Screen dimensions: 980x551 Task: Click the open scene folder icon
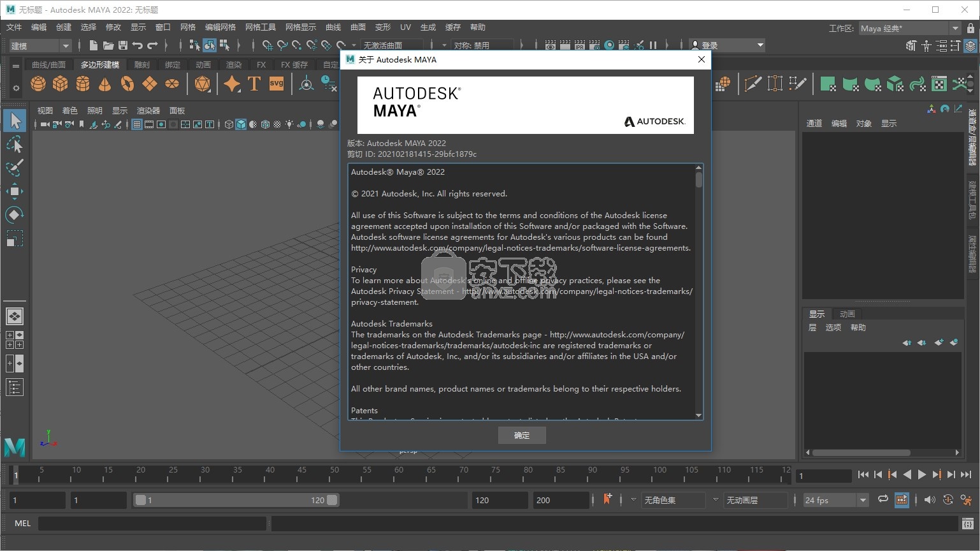(x=108, y=45)
